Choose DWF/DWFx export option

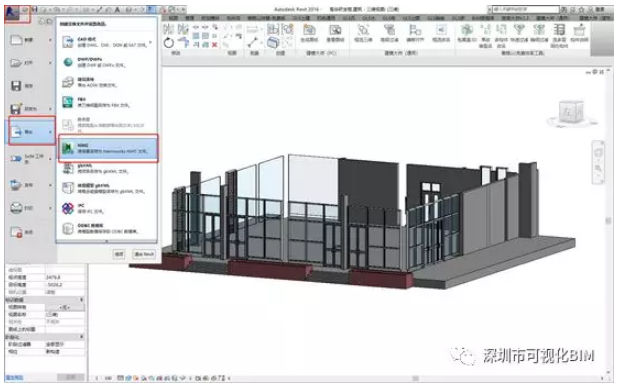pos(107,62)
